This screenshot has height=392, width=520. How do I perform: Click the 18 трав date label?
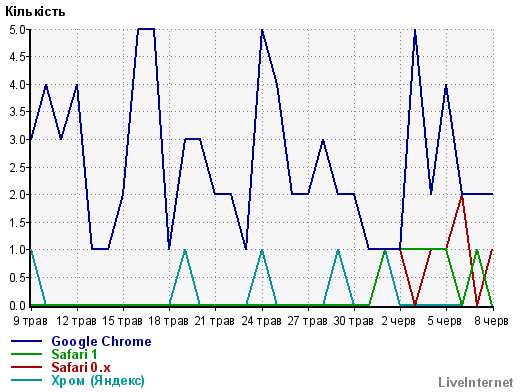tap(168, 321)
